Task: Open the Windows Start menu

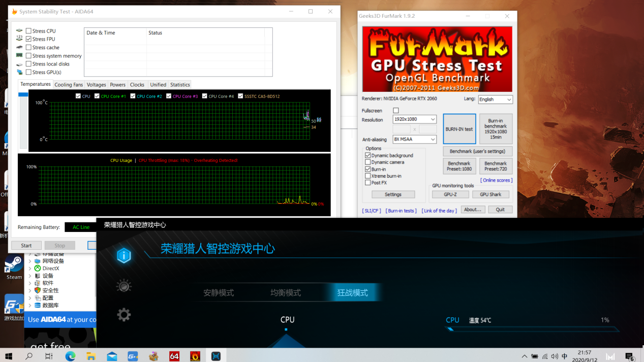Action: pos(9,356)
